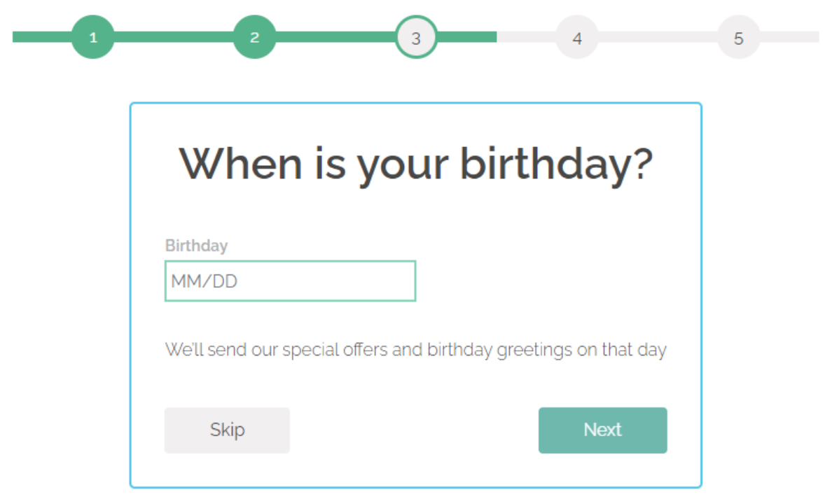Jump ahead to step 4 circle
This screenshot has height=504, width=832.
click(577, 37)
